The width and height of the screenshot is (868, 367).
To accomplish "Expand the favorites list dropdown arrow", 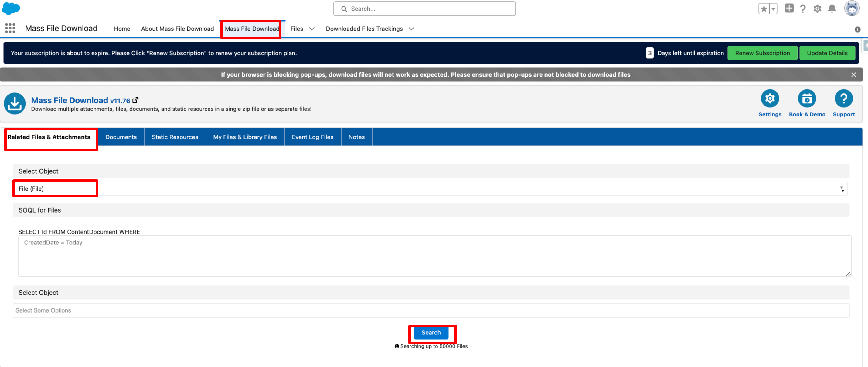I will [773, 9].
